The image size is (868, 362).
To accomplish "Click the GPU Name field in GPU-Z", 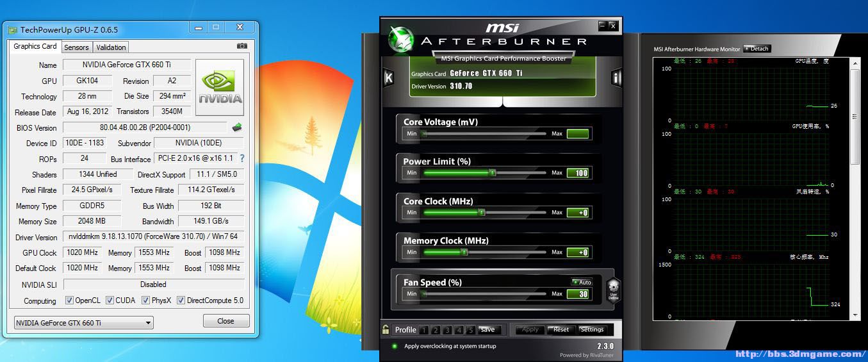I will click(127, 65).
